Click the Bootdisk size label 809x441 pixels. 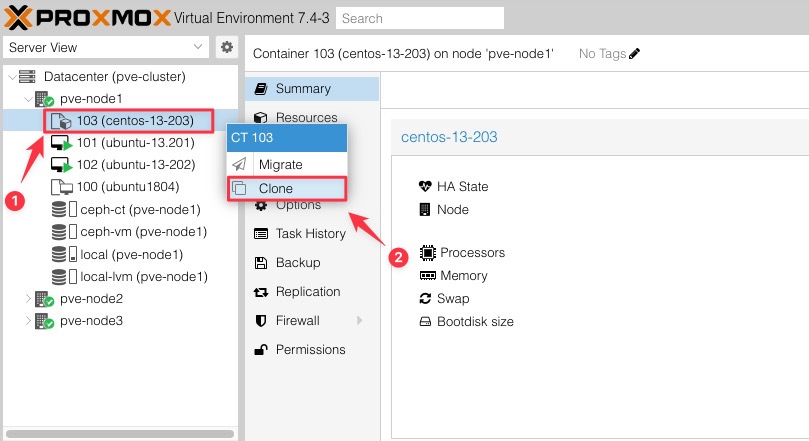coord(475,321)
